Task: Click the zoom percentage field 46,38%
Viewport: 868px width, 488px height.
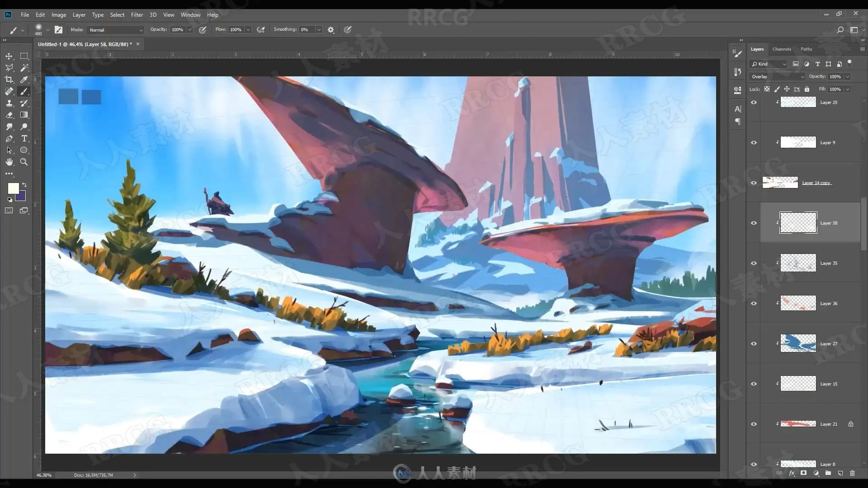Action: click(x=44, y=475)
